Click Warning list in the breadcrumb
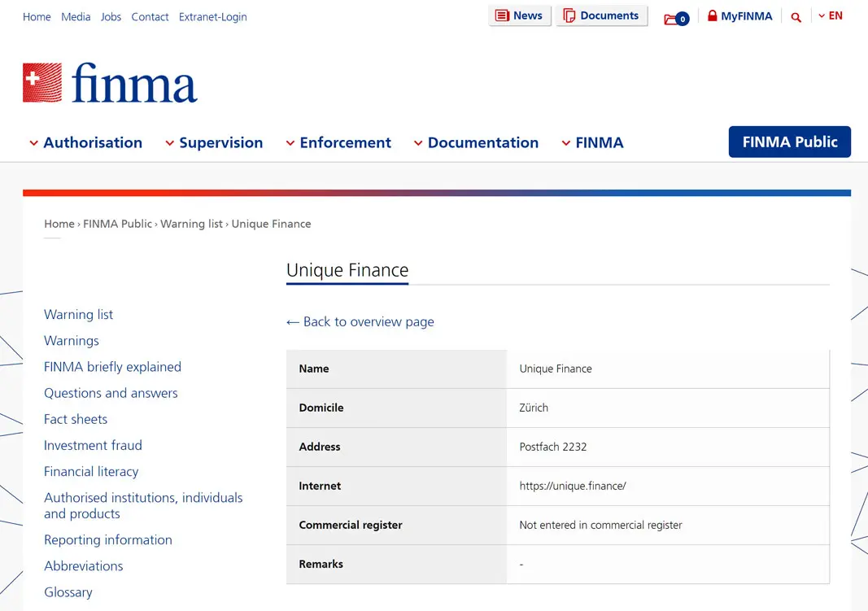 [191, 225]
